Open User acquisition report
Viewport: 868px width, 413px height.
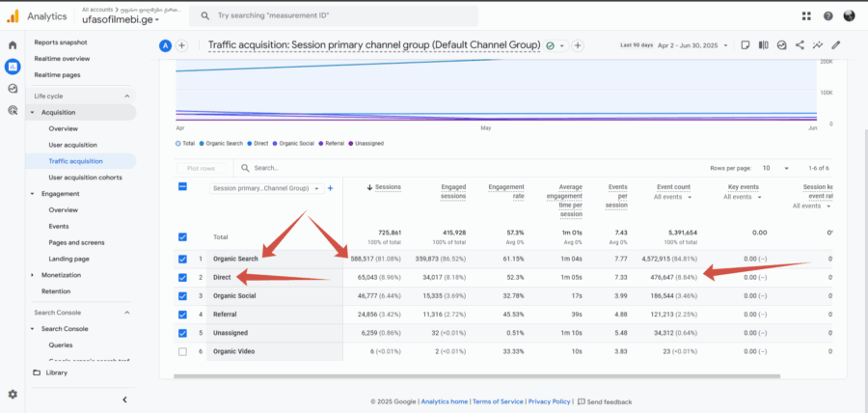72,145
